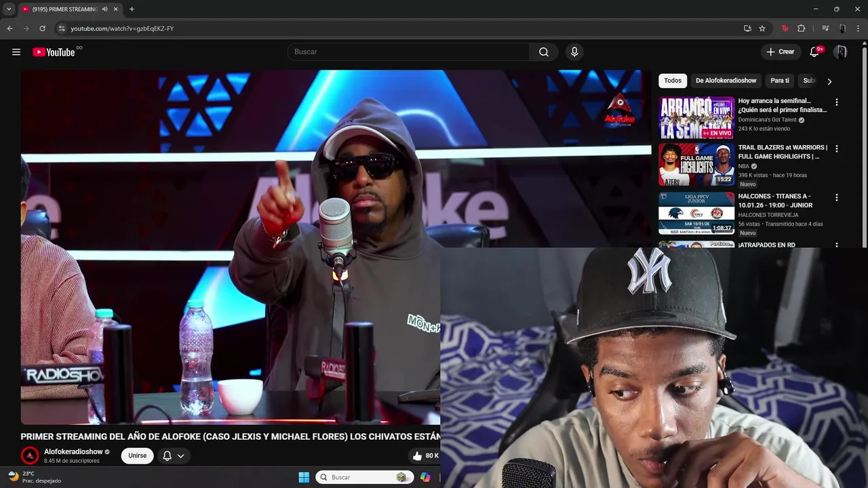The width and height of the screenshot is (868, 488).
Task: Open the YouTube account avatar menu
Action: coord(841,52)
